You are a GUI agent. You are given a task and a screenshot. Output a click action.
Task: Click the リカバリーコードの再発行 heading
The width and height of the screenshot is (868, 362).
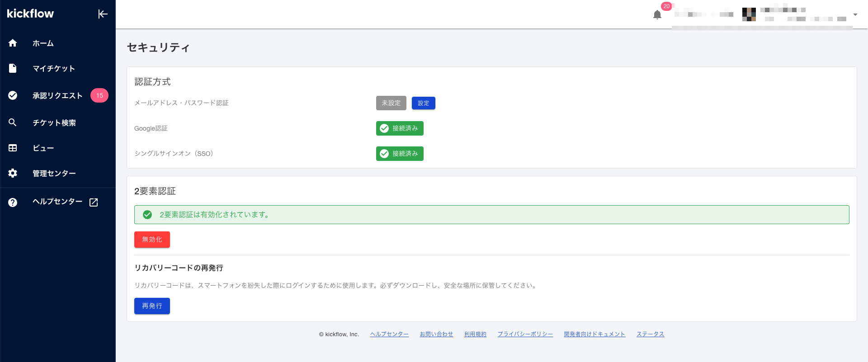point(179,268)
